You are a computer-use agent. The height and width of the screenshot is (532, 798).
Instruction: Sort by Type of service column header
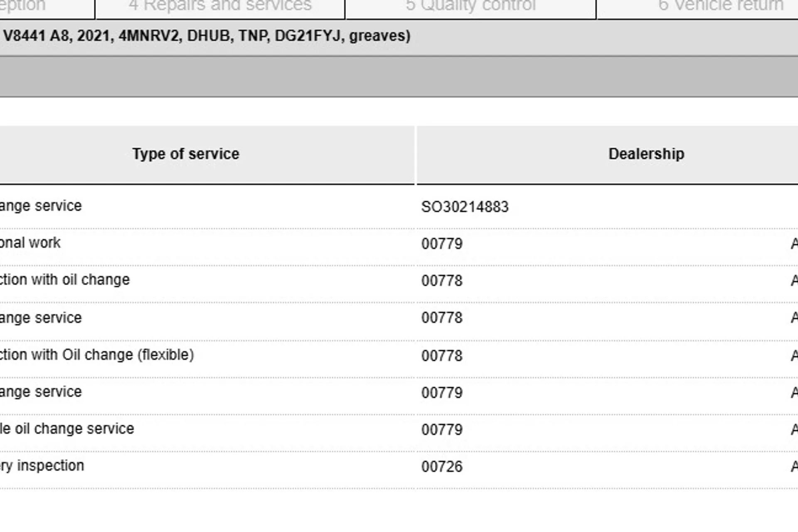(x=186, y=154)
